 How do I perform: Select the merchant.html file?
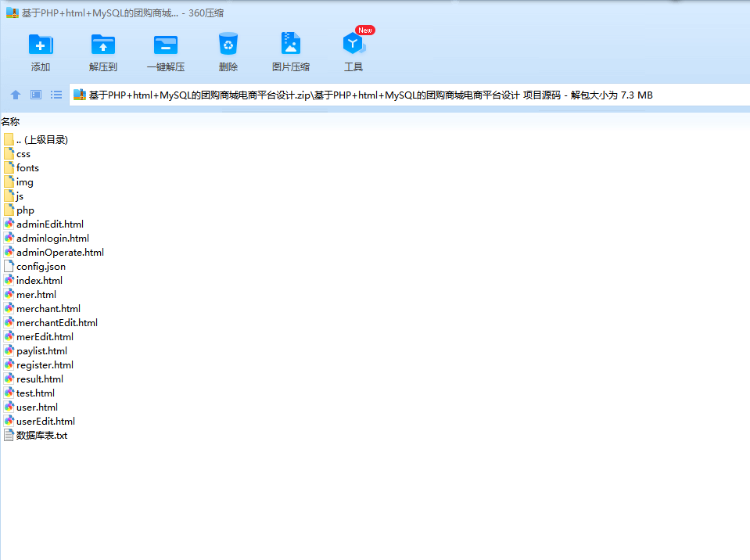tap(42, 309)
